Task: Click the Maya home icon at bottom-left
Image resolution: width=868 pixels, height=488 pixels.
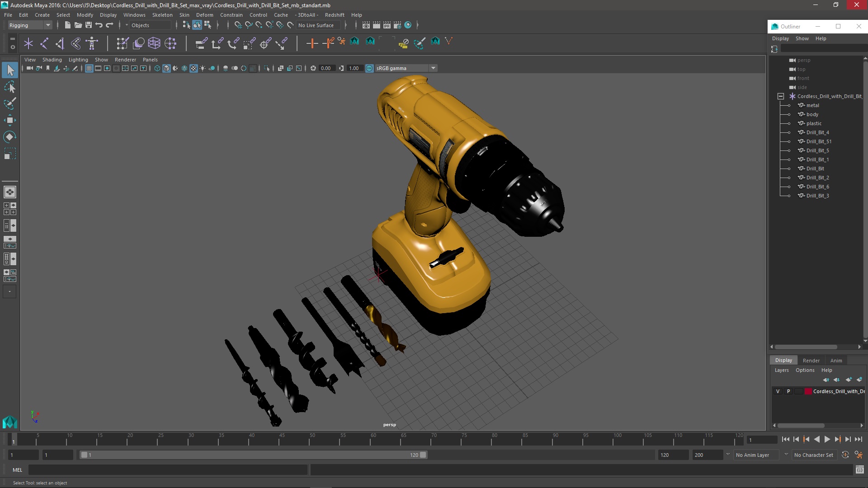Action: pos(9,422)
